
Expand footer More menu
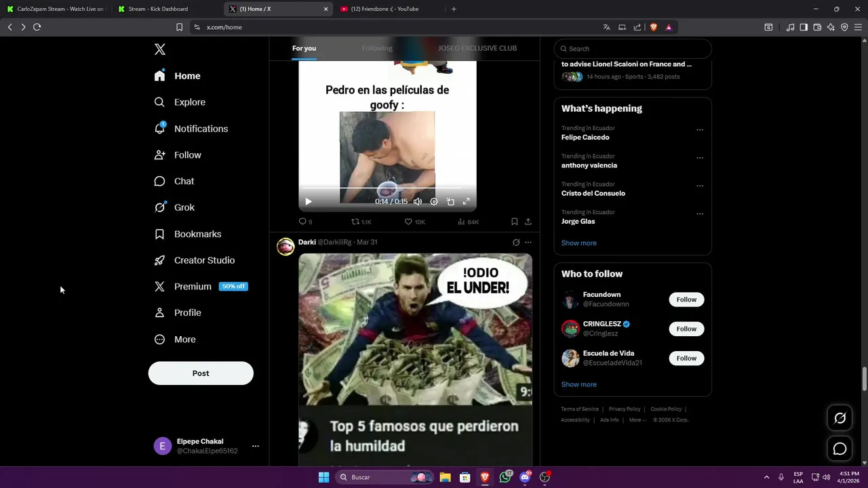[637, 420]
